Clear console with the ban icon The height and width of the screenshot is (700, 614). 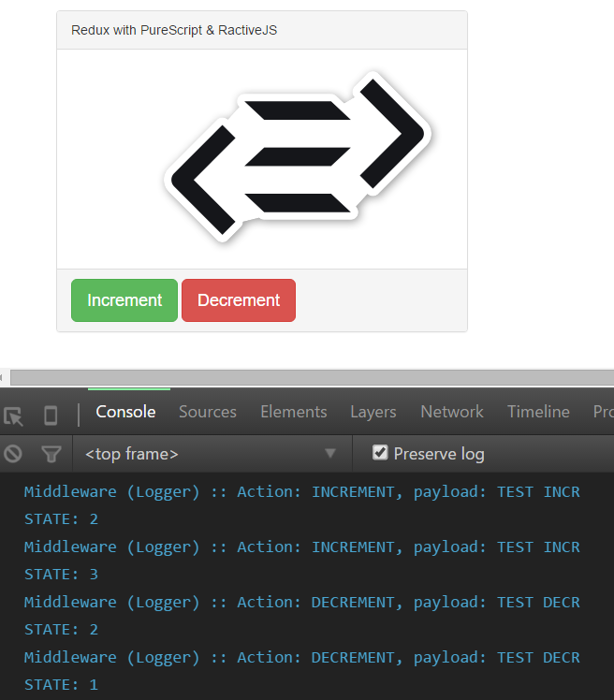click(x=13, y=454)
